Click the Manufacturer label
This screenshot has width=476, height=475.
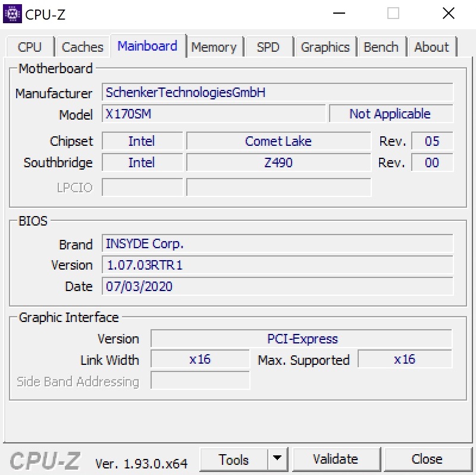(54, 93)
